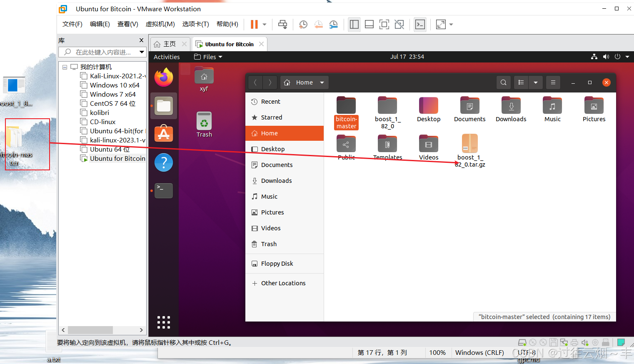
Task: Switch to the 主页 tab
Action: click(168, 43)
